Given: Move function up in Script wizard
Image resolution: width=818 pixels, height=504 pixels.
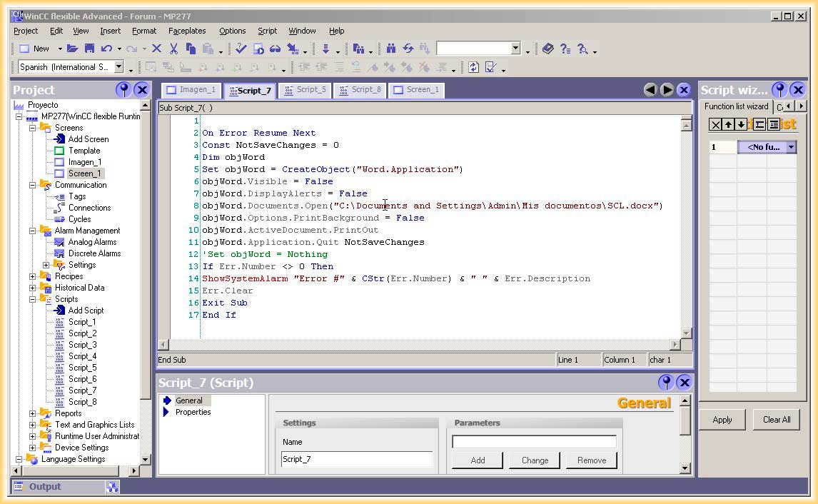Looking at the screenshot, I should click(728, 125).
